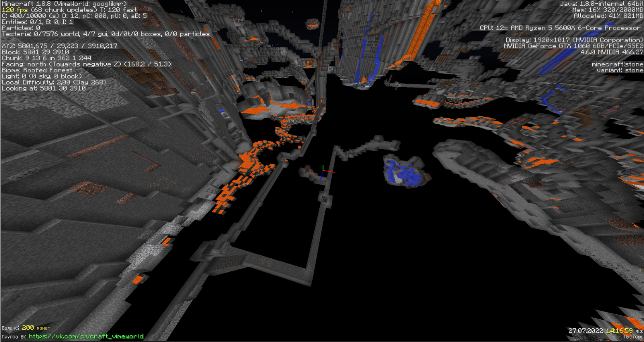Click the '4.6.0 NVIDIA 466.27' driver line
The image size is (644, 342).
(x=612, y=52)
